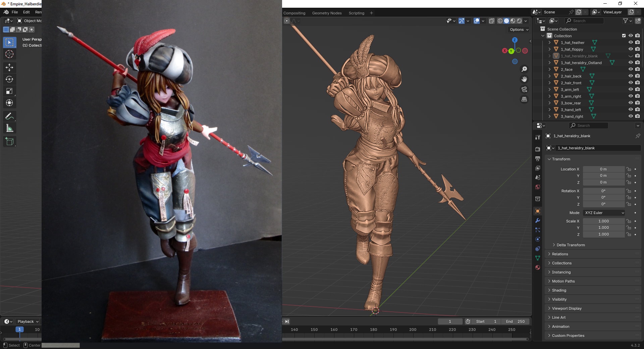The image size is (644, 349).
Task: Open the Object Constraints tab
Action: pyautogui.click(x=538, y=249)
